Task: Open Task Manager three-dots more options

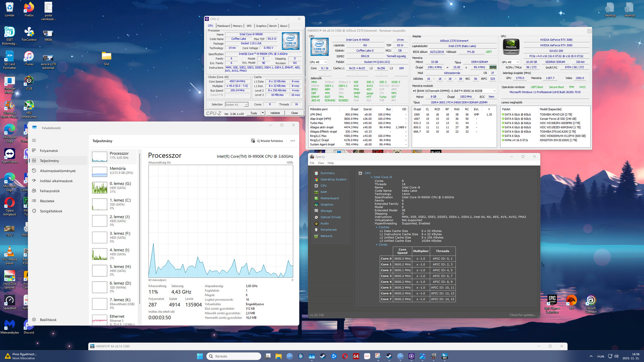Action: (x=292, y=141)
